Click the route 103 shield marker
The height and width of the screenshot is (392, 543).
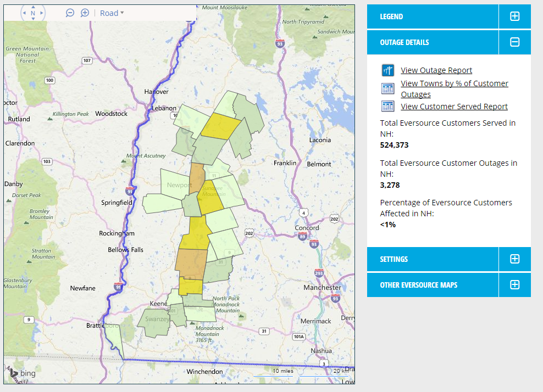click(47, 161)
